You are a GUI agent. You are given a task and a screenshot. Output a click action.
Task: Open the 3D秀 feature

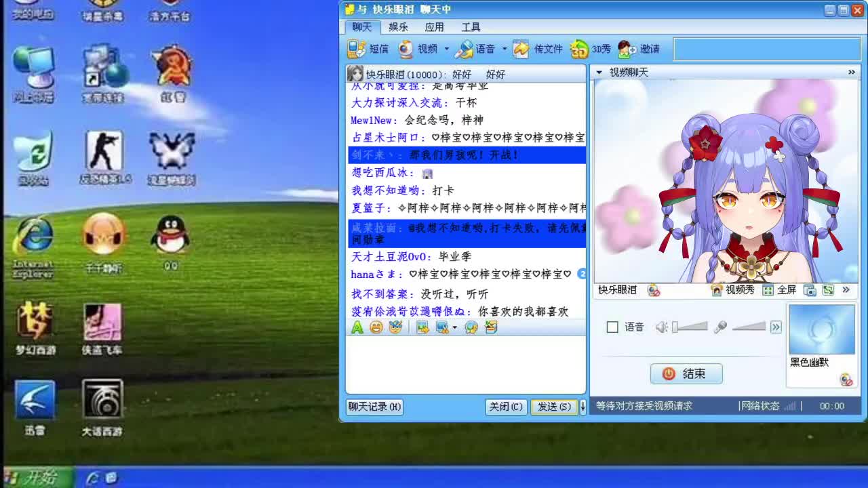pyautogui.click(x=591, y=49)
